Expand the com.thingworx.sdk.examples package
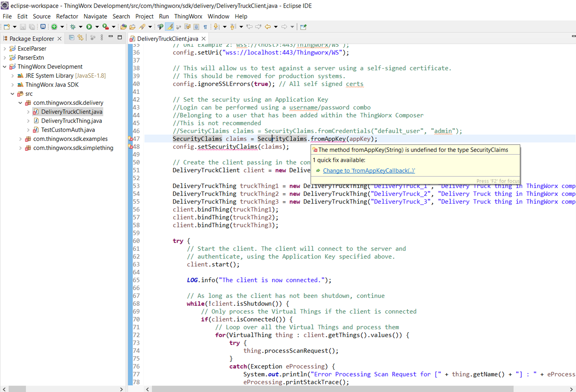Screen dimensions: 576x392 tap(20, 139)
